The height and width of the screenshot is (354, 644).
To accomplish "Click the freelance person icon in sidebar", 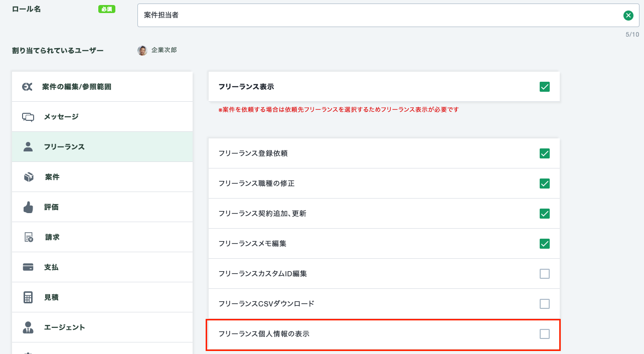I will (x=28, y=147).
